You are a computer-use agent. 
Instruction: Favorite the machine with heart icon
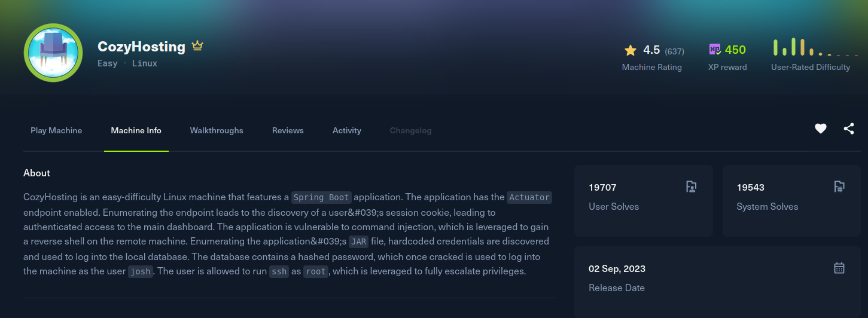821,129
